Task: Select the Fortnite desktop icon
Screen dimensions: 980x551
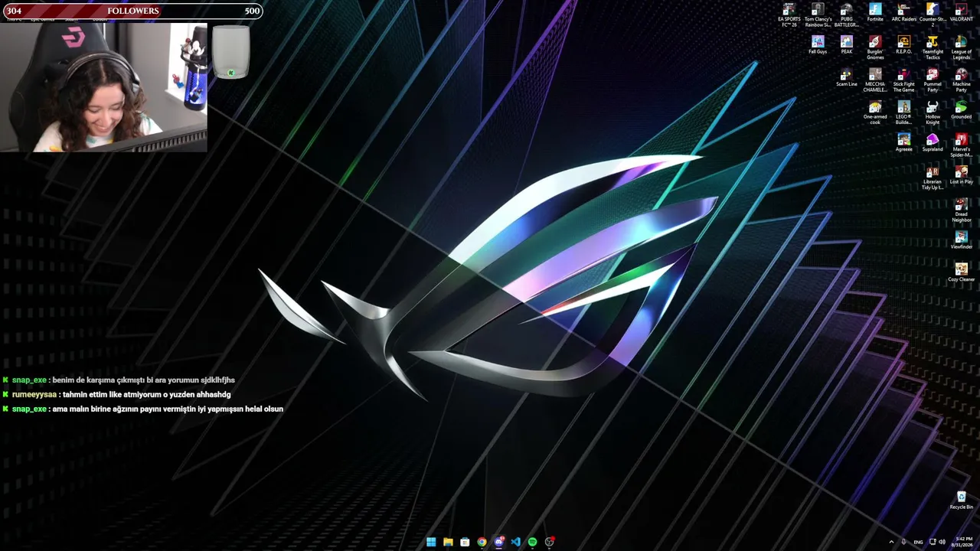Action: tap(875, 13)
